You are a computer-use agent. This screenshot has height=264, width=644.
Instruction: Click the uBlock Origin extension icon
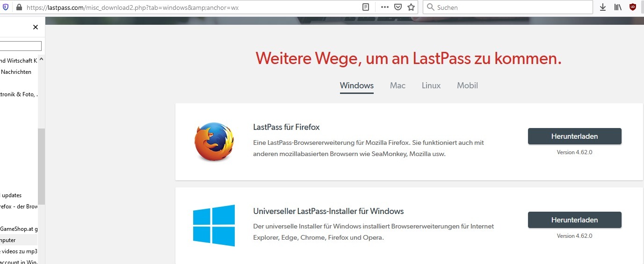pyautogui.click(x=633, y=7)
